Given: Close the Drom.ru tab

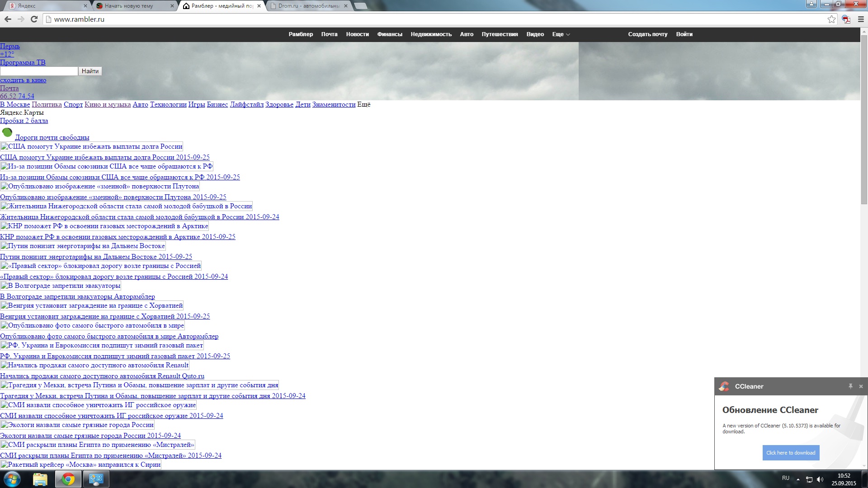Looking at the screenshot, I should tap(346, 6).
